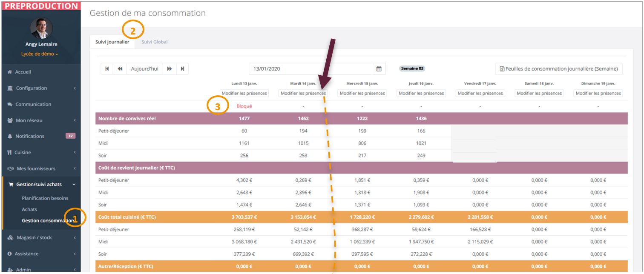
Task: Click the Mes fournisseurs handshake icon
Action: click(x=11, y=168)
